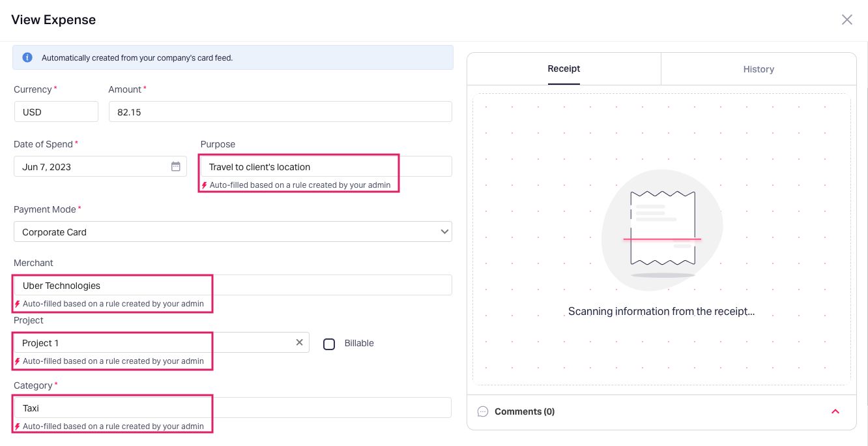The width and height of the screenshot is (868, 446).
Task: Click the blue info icon in the banner
Action: (27, 57)
